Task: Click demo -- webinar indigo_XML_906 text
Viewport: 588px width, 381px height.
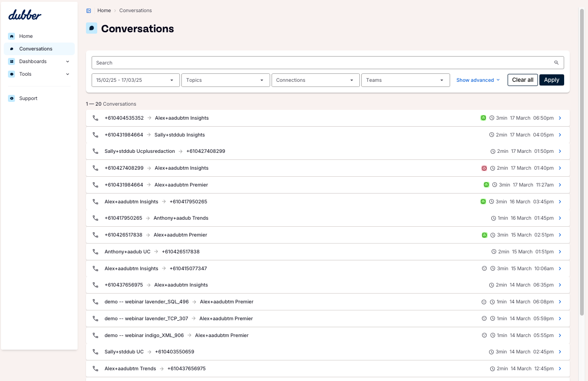Action: point(144,335)
